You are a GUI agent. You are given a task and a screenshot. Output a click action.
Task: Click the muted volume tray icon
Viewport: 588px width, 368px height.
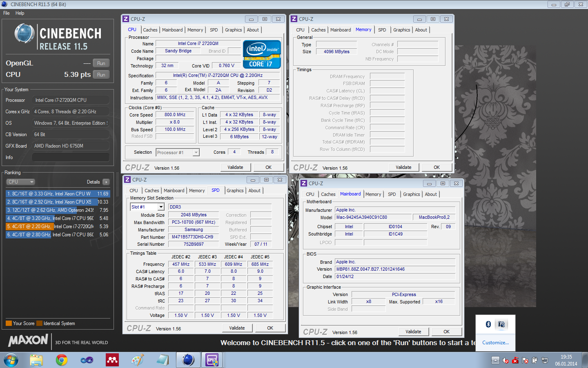click(x=506, y=360)
